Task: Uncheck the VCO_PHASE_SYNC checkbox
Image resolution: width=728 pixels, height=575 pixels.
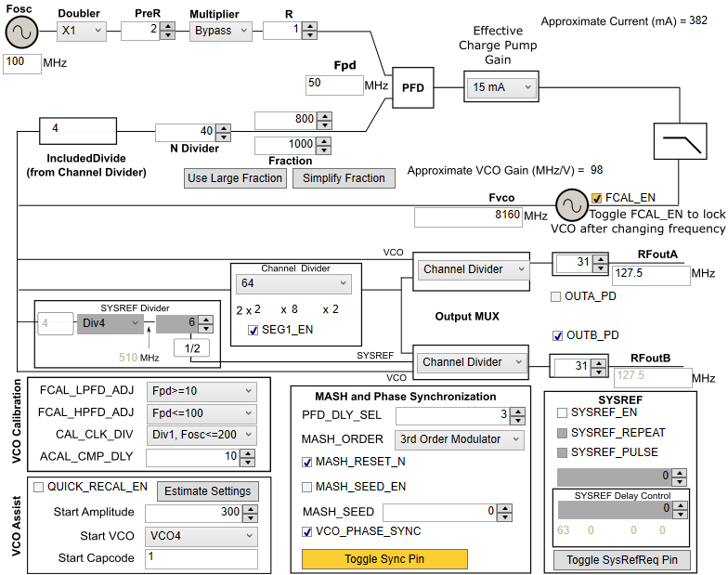Action: (307, 532)
